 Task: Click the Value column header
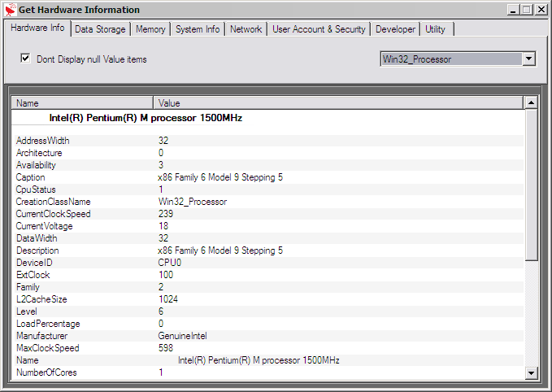(339, 102)
